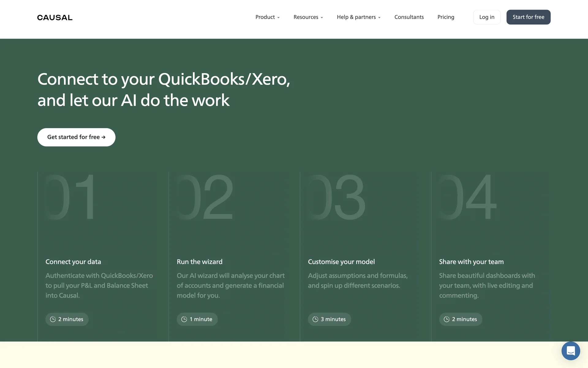Open the Resources dropdown arrow
The image size is (588, 368).
[x=322, y=18]
